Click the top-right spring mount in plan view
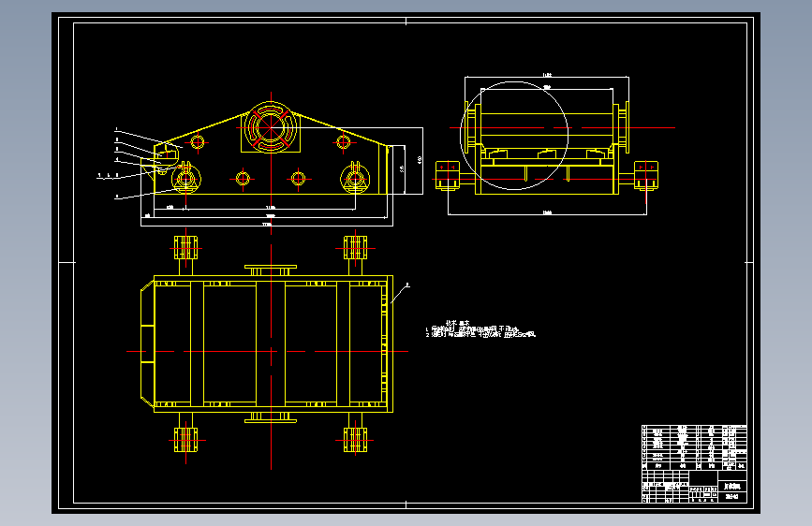Screen dimensions: 812x526 [x=355, y=248]
